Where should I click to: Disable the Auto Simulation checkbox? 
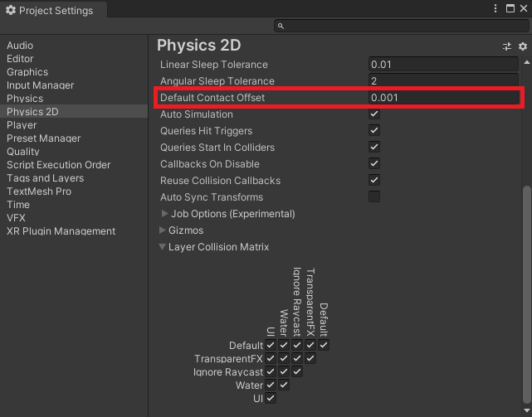tap(374, 114)
